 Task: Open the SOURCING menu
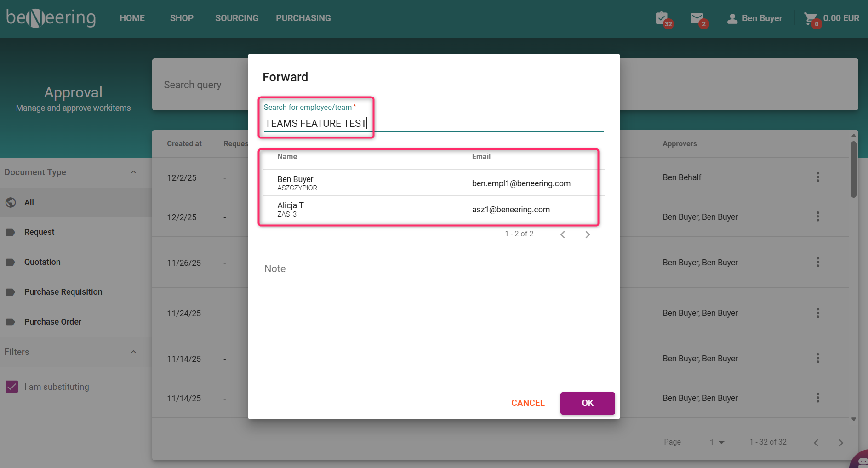tap(237, 18)
